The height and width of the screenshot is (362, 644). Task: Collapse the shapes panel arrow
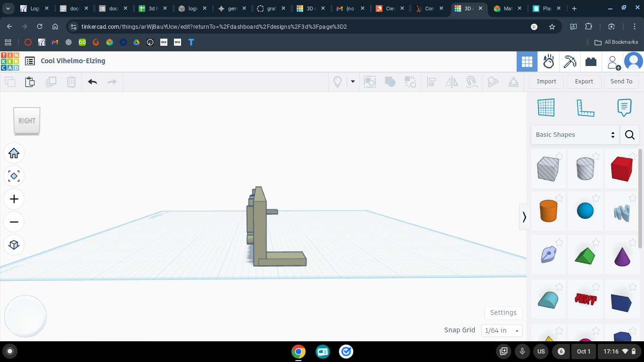[524, 217]
